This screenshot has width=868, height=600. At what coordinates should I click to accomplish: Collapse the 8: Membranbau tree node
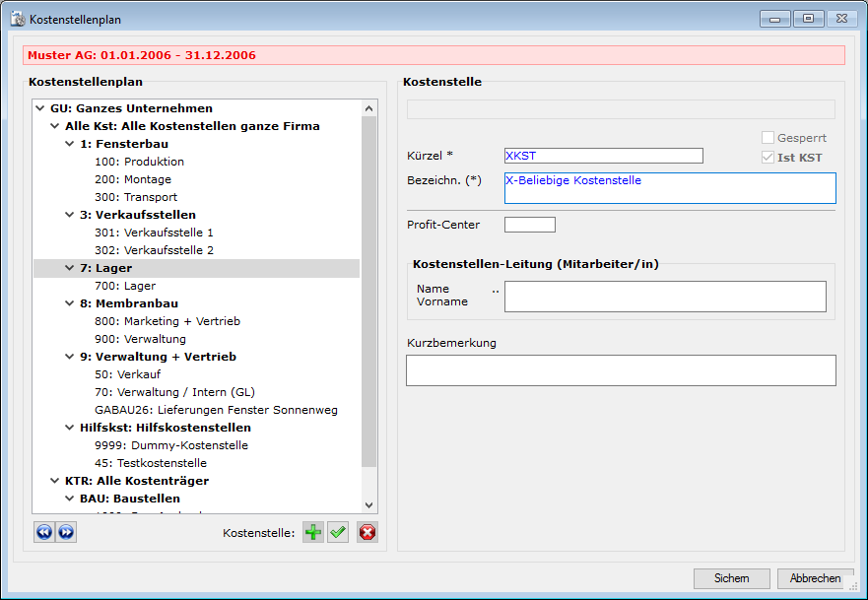(x=70, y=303)
